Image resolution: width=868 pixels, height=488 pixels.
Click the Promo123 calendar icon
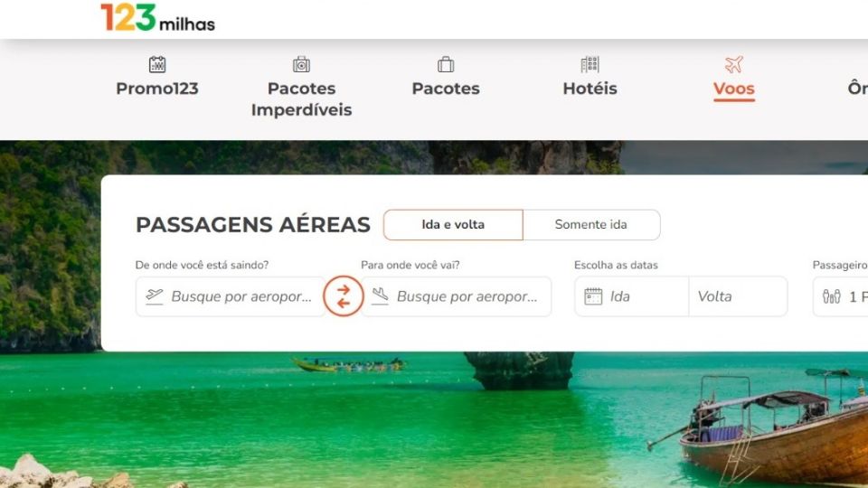coord(157,64)
